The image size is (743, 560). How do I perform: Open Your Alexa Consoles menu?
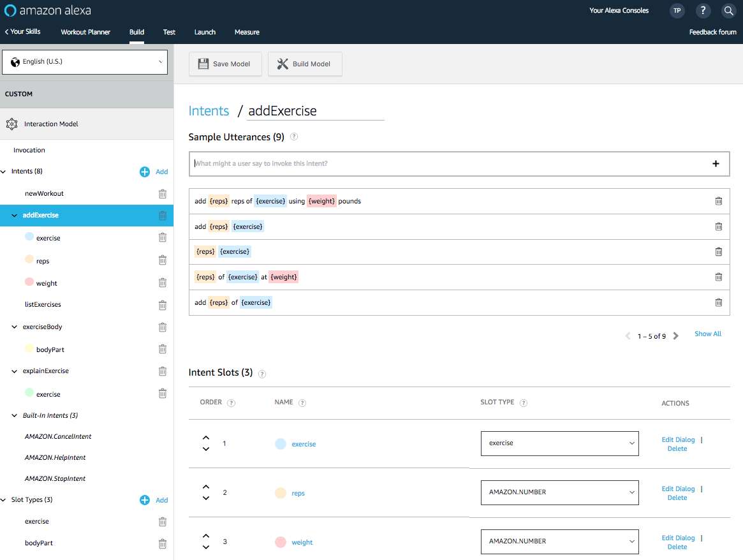click(619, 10)
